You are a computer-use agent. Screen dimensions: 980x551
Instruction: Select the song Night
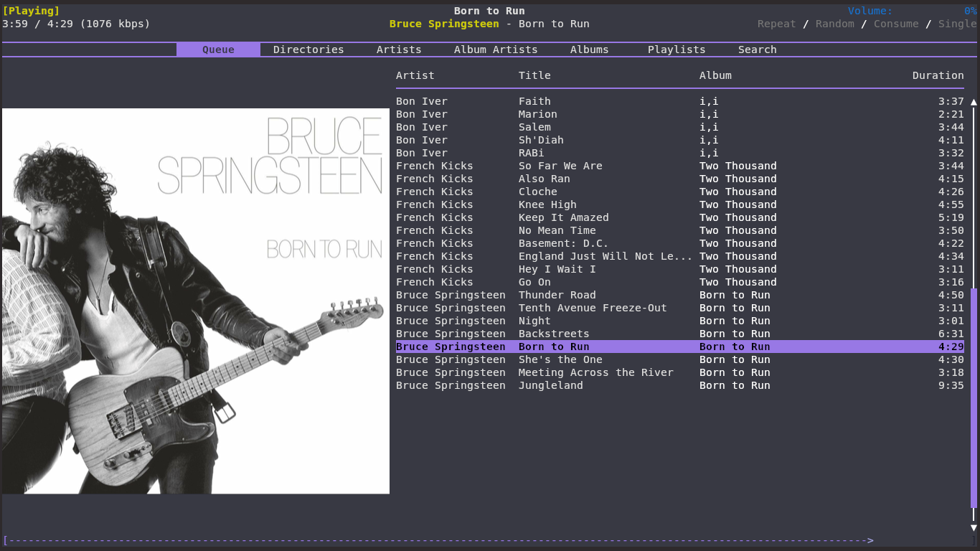680,321
